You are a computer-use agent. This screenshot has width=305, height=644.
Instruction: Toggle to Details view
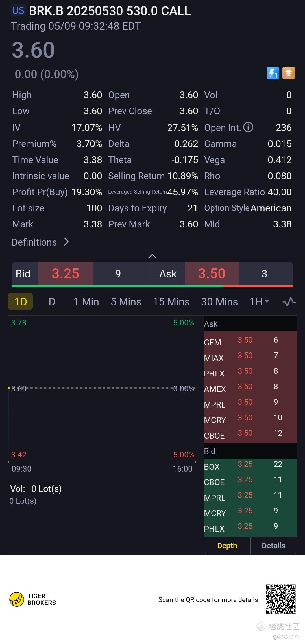coord(273,546)
